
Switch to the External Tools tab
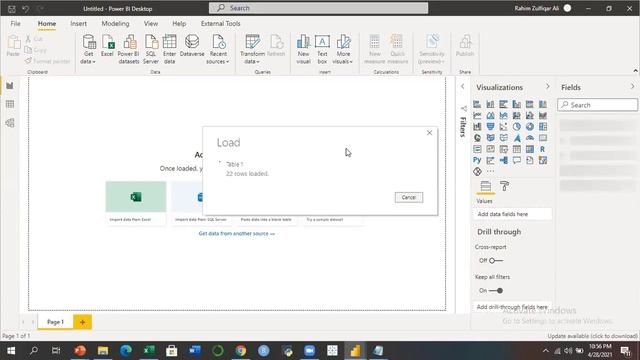tap(220, 24)
